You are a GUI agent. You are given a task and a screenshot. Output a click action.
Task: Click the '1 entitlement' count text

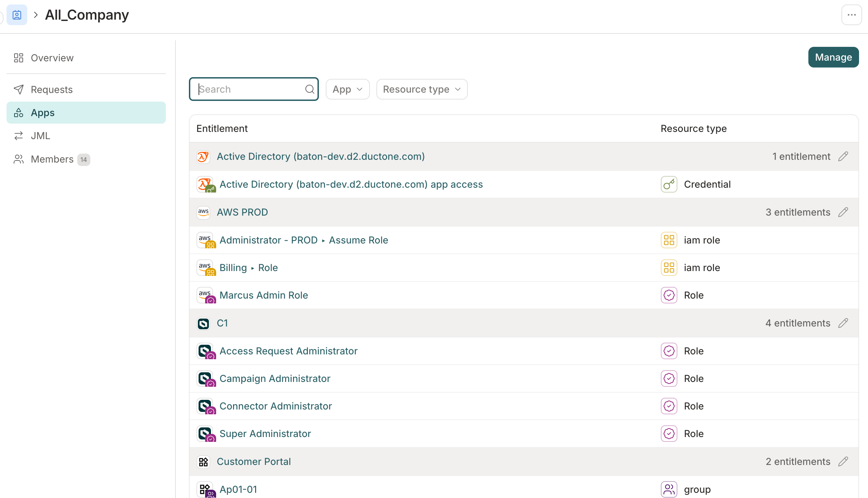[x=801, y=156]
